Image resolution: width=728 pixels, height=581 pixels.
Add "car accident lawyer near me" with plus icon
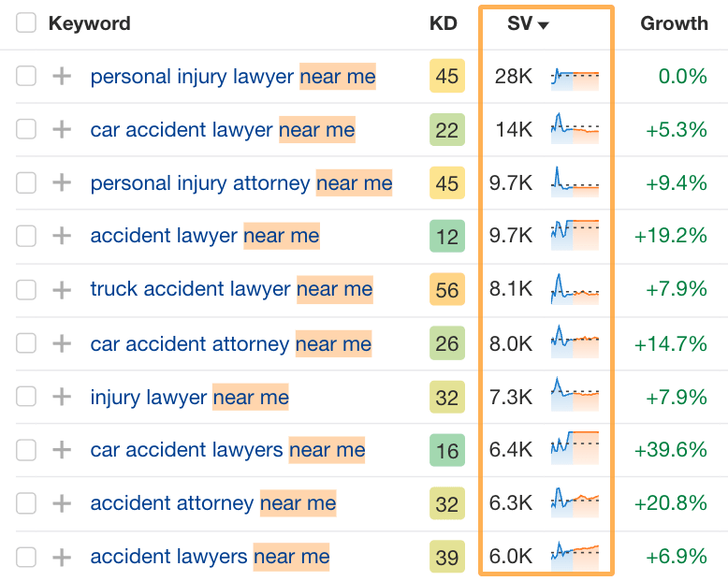click(62, 130)
